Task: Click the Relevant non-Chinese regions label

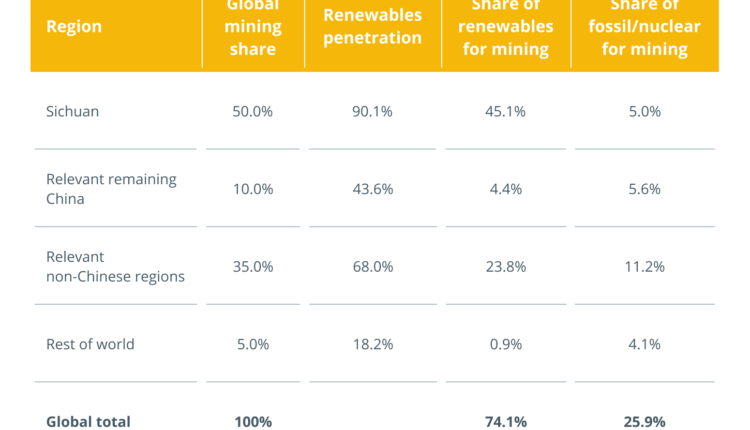Action: tap(115, 267)
